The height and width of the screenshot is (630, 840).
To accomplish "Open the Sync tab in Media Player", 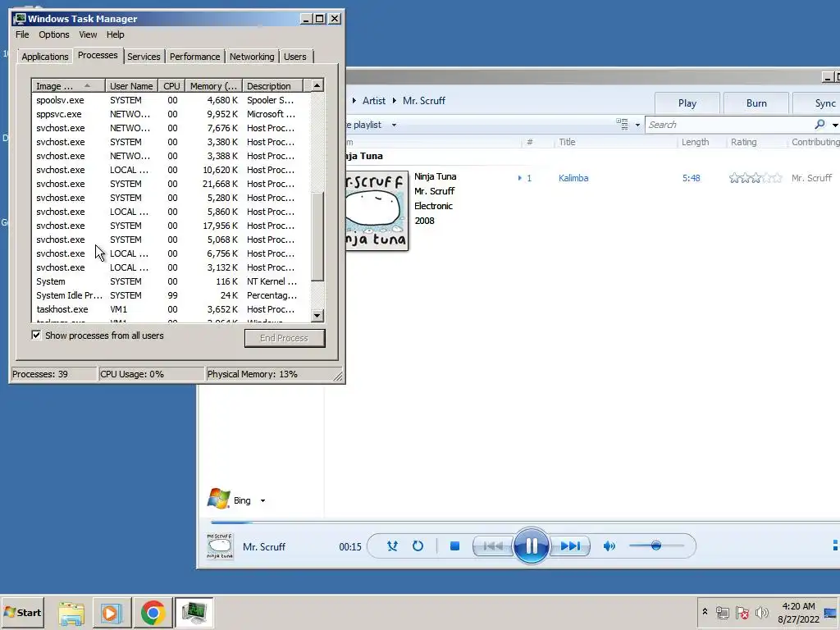I will pos(818,103).
